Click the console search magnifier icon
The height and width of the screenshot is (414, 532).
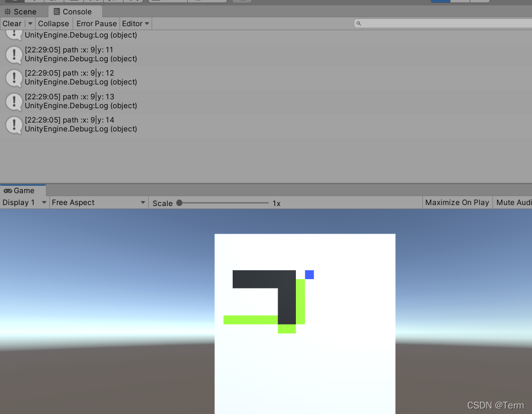tap(359, 23)
